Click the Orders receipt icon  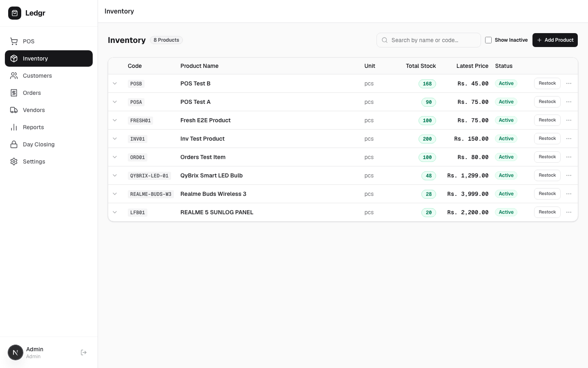[14, 93]
